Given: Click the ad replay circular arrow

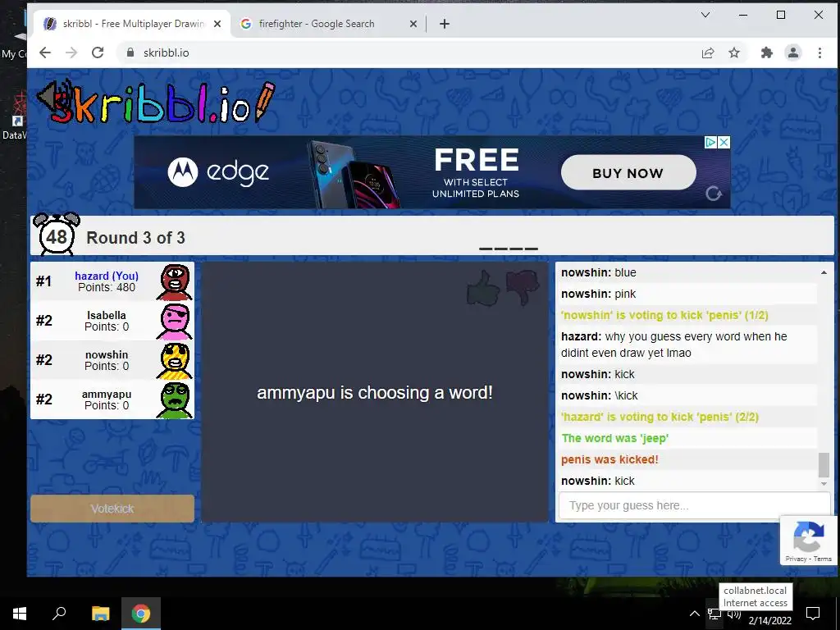Looking at the screenshot, I should [x=714, y=194].
